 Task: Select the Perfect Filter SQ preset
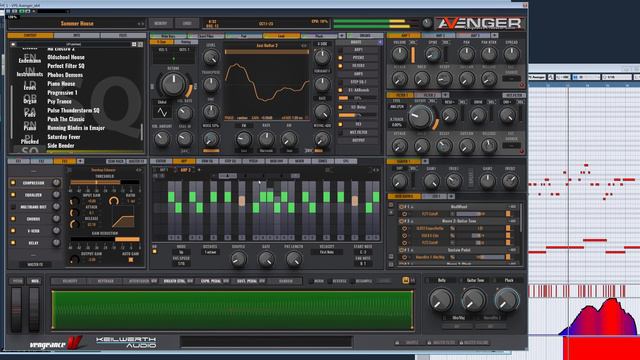pyautogui.click(x=66, y=66)
